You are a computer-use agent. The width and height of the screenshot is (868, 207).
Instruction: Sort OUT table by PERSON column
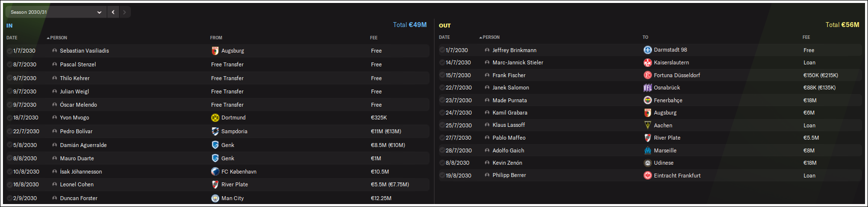[x=490, y=37]
